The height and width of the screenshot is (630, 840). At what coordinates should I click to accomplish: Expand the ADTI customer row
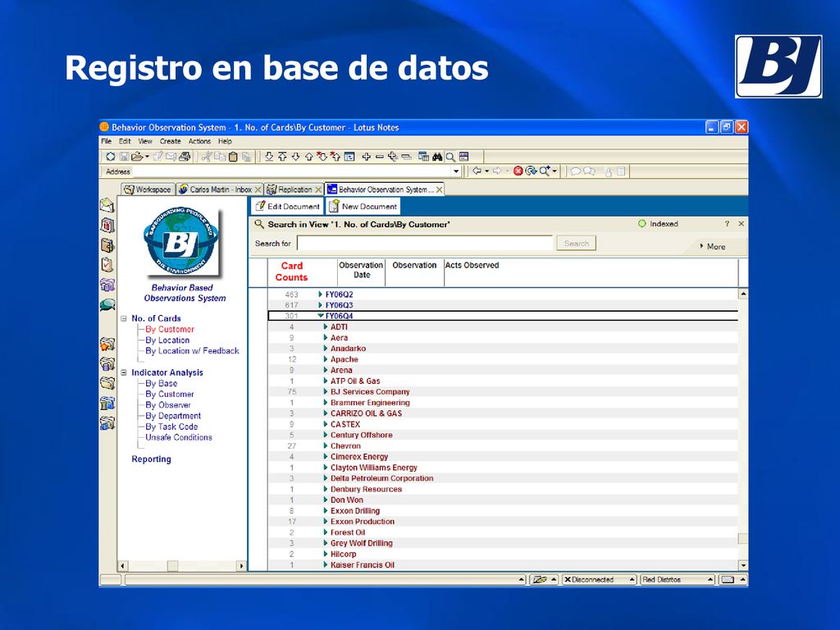(x=325, y=326)
